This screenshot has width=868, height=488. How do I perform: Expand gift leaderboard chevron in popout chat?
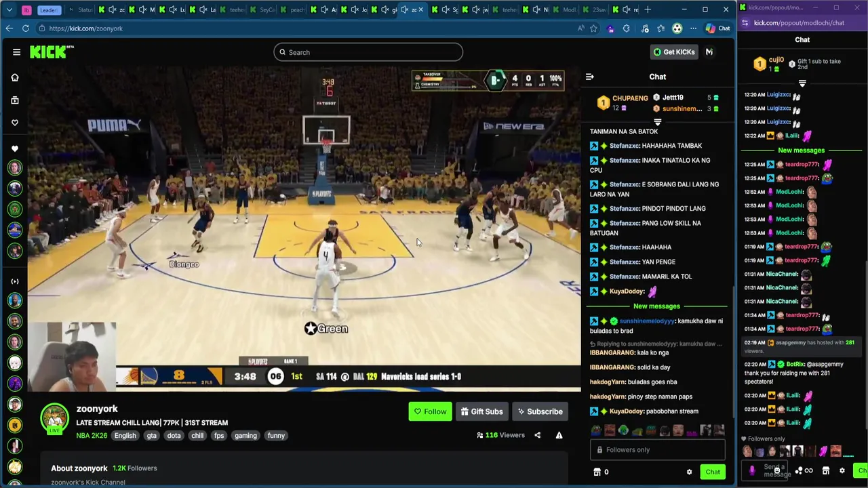pyautogui.click(x=802, y=83)
